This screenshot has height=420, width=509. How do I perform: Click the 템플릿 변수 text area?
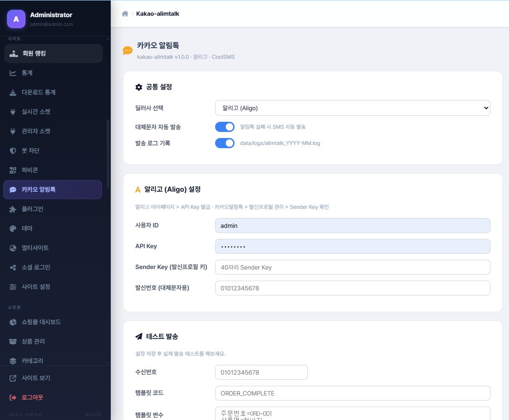[x=352, y=414]
